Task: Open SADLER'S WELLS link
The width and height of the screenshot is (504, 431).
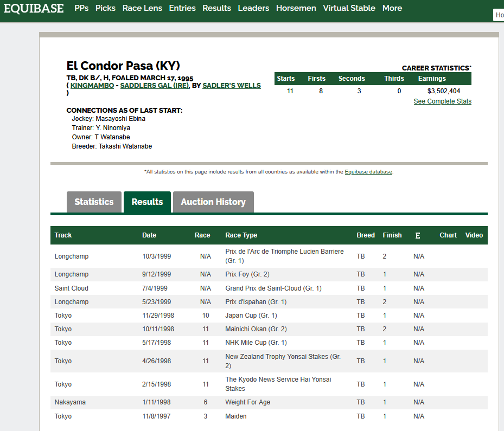Action: pos(232,86)
